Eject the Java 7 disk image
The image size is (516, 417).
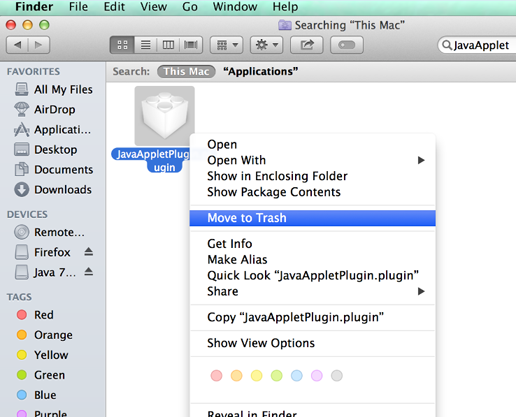click(x=88, y=272)
